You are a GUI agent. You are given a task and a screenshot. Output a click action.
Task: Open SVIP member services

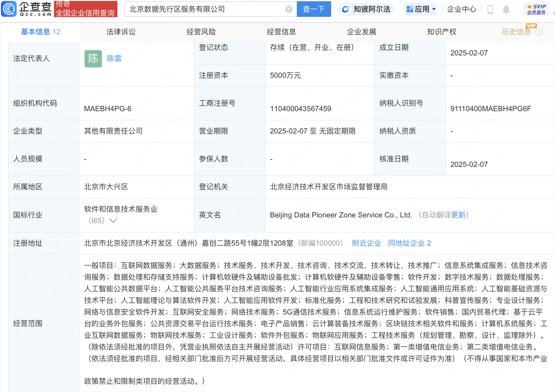tap(536, 9)
